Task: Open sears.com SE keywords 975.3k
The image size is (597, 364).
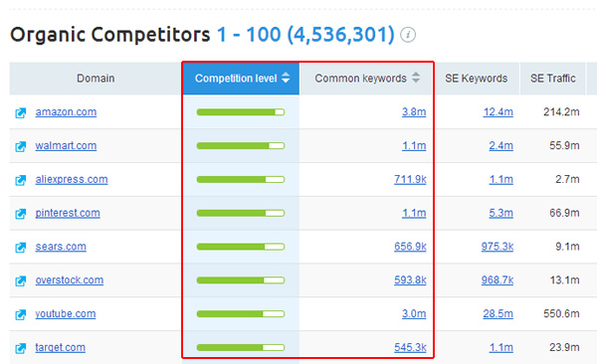Action: click(x=497, y=247)
